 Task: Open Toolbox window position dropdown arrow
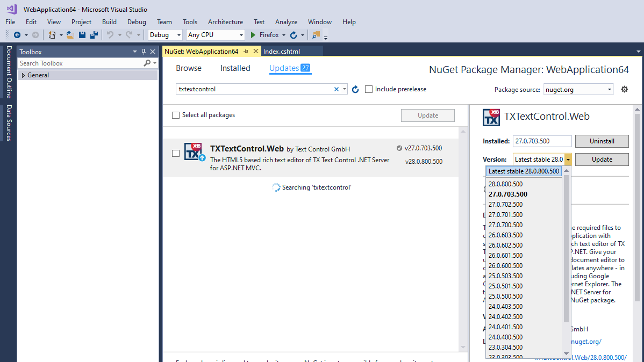tap(135, 52)
